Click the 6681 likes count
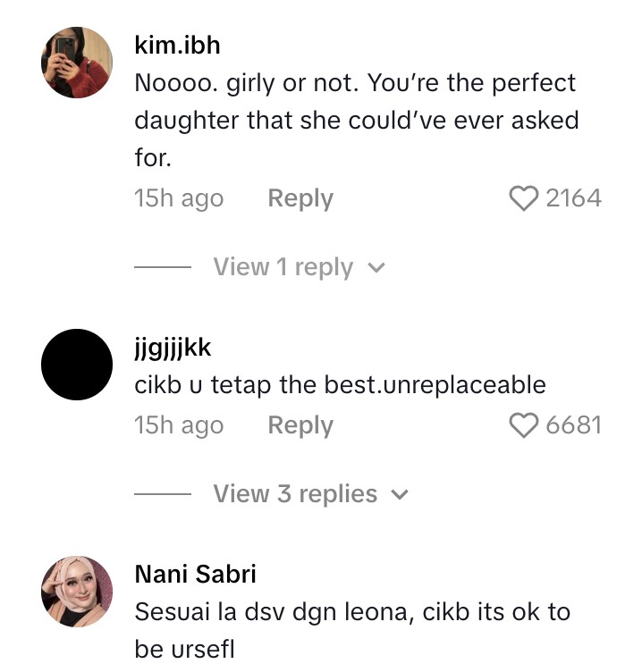642x672 pixels. 573,425
